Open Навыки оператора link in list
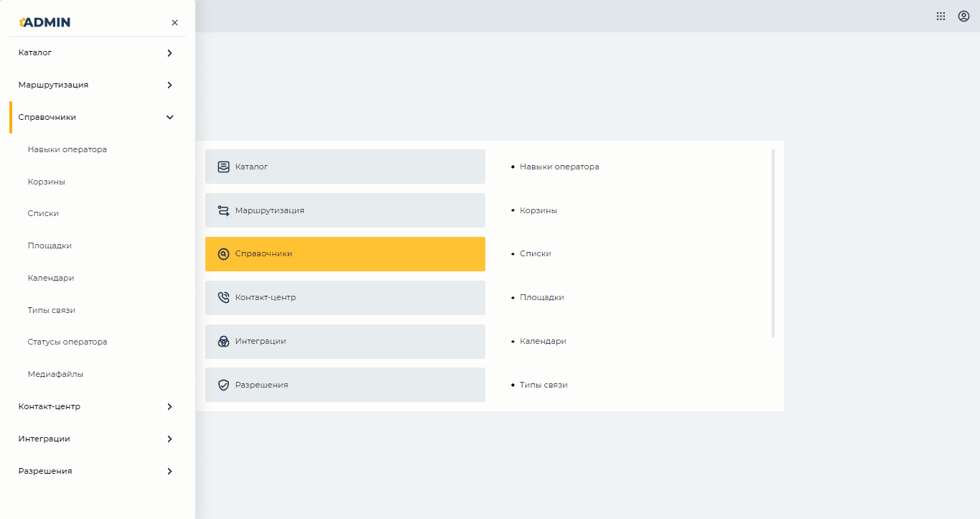Image resolution: width=980 pixels, height=519 pixels. coord(559,167)
